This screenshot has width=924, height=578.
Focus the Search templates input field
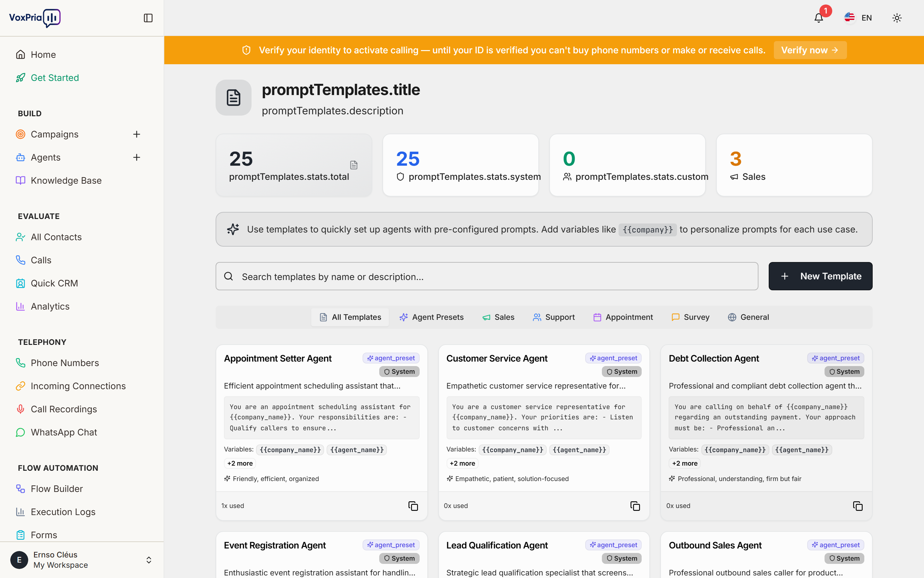click(487, 276)
